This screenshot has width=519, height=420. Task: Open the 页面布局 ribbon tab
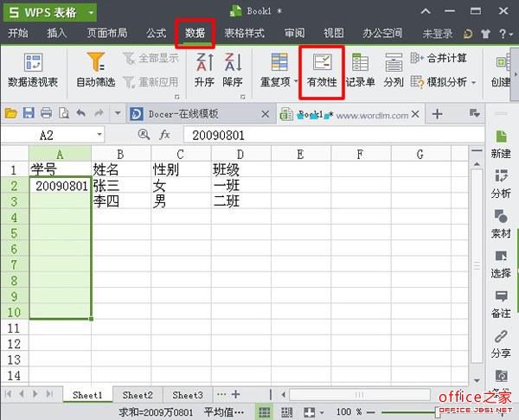coord(107,33)
